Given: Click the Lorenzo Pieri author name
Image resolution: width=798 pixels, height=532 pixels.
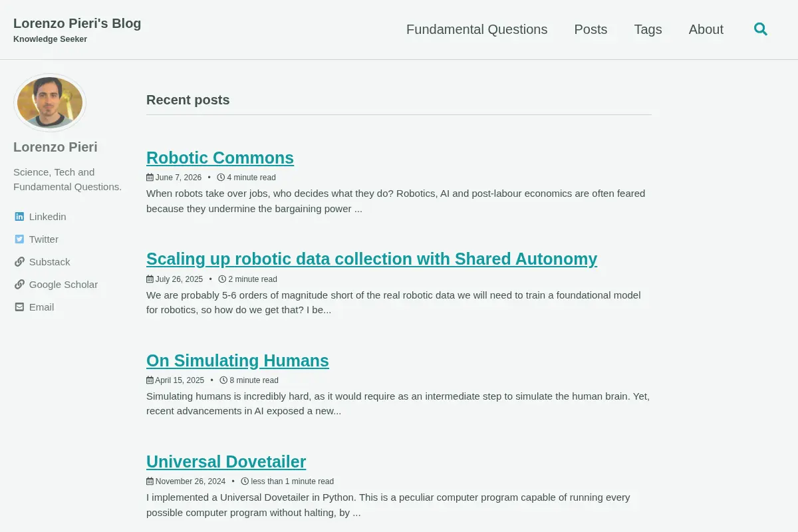Looking at the screenshot, I should 55,147.
